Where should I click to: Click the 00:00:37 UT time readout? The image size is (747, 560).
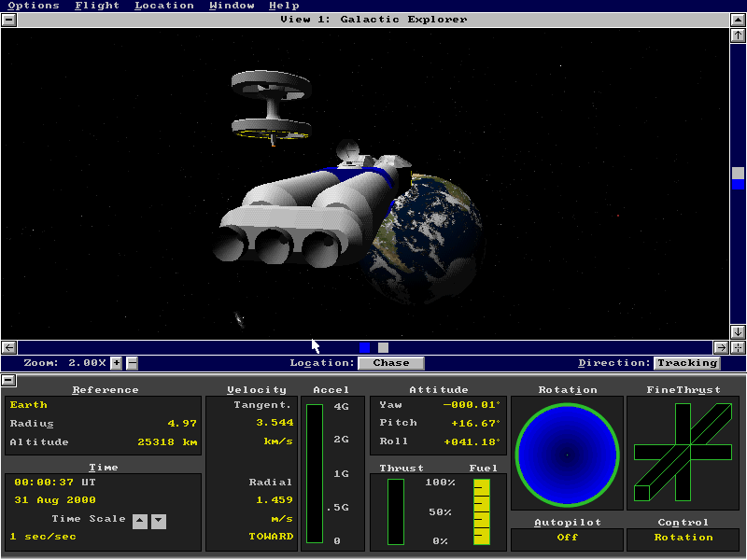tap(55, 482)
